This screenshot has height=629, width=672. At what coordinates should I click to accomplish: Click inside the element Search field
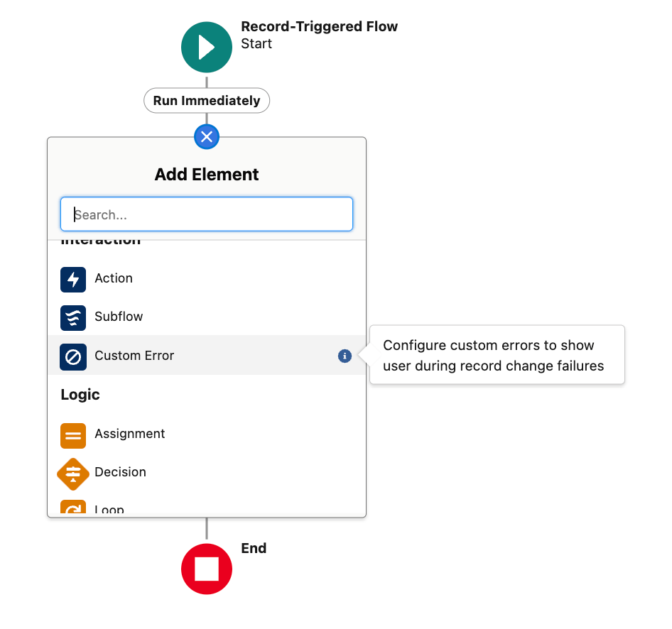207,214
